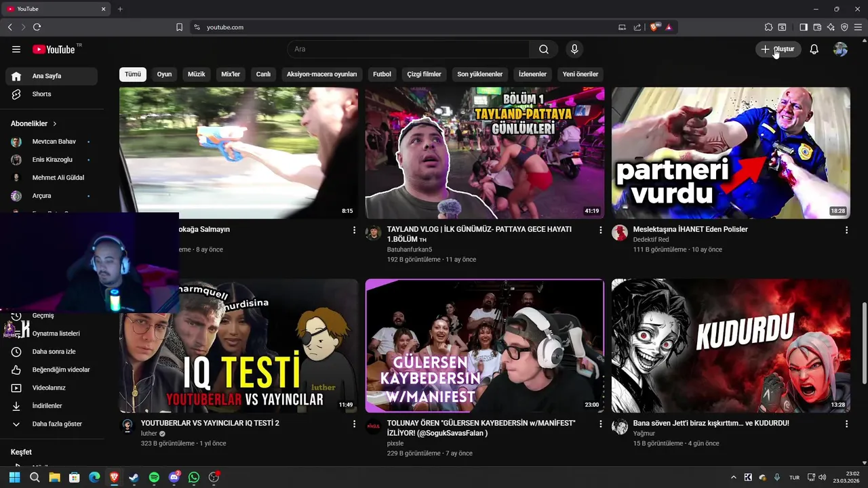The image size is (868, 488).
Task: Open 'partneri vurdu' video thumbnail
Action: tap(731, 153)
